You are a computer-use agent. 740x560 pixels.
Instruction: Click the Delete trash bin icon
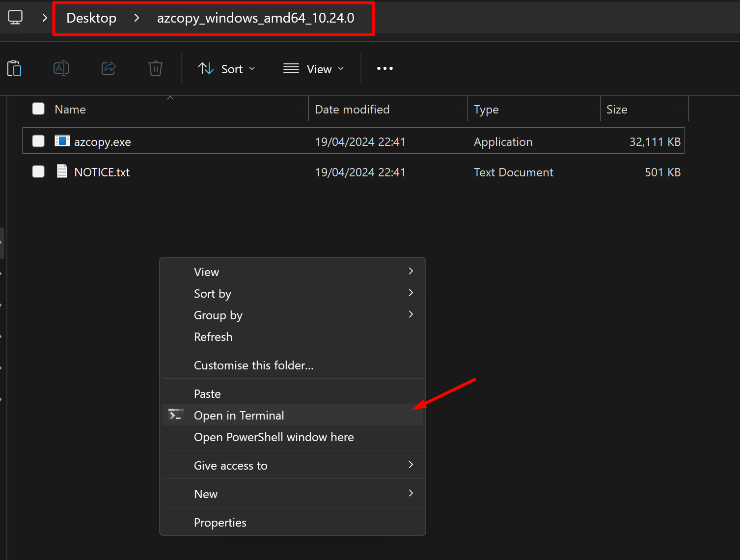(x=156, y=68)
